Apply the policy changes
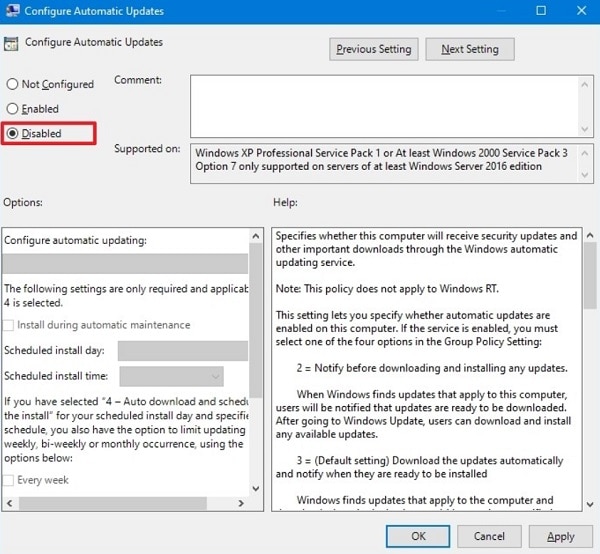The height and width of the screenshot is (554, 600). tap(561, 536)
